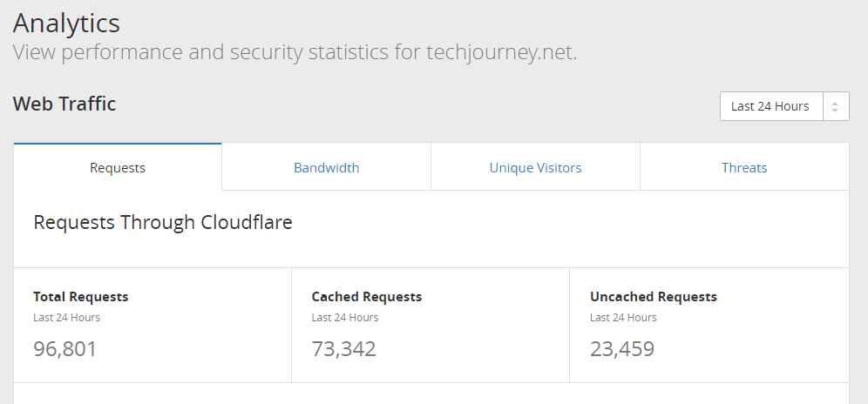Open the Unique Visitors tab
This screenshot has height=404, width=868.
coord(535,167)
